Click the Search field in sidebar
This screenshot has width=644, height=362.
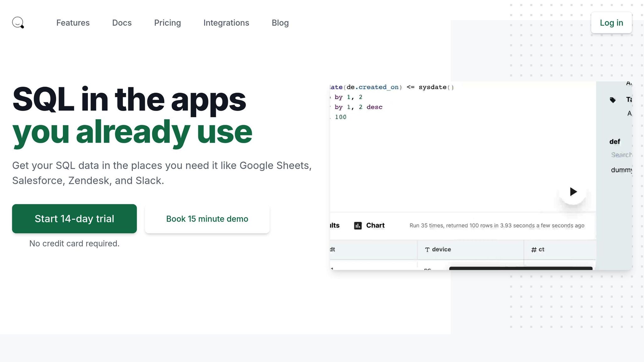(x=621, y=155)
